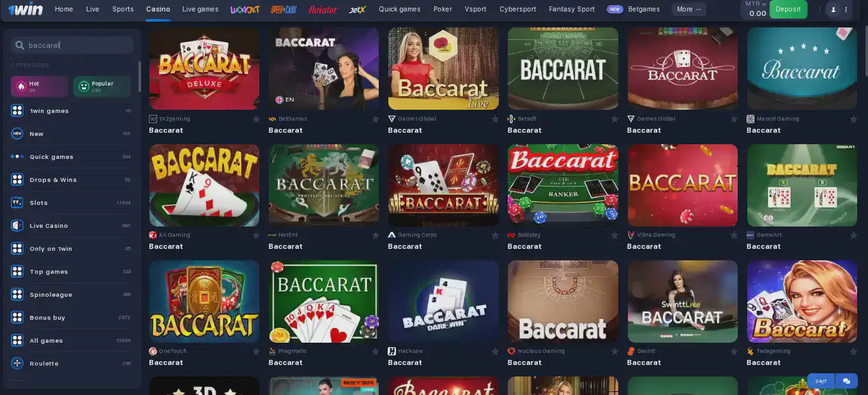Image resolution: width=868 pixels, height=395 pixels.
Task: Open the Lucky Jet game logo
Action: pos(245,10)
